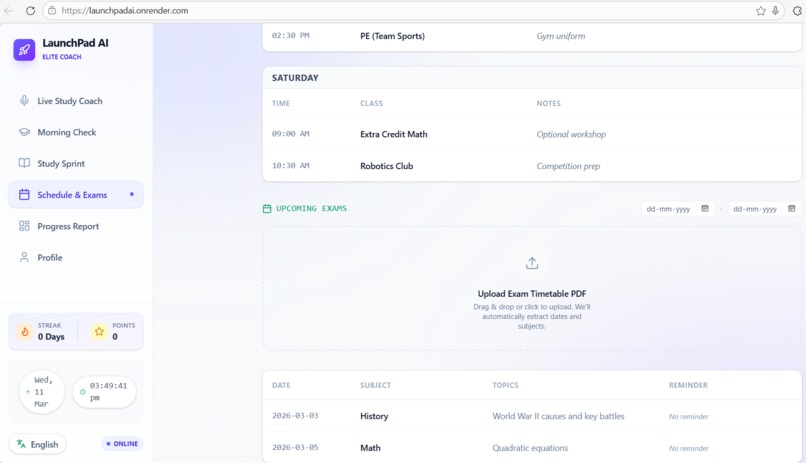This screenshot has width=806, height=463.
Task: Click the grid icon beside Progress Report
Action: coord(24,226)
